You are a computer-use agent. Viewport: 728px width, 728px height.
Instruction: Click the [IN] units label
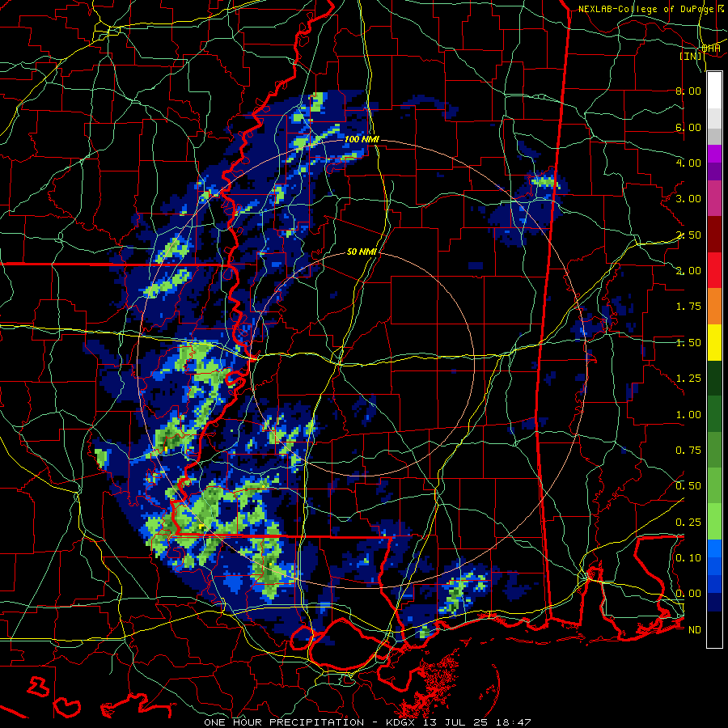[691, 57]
